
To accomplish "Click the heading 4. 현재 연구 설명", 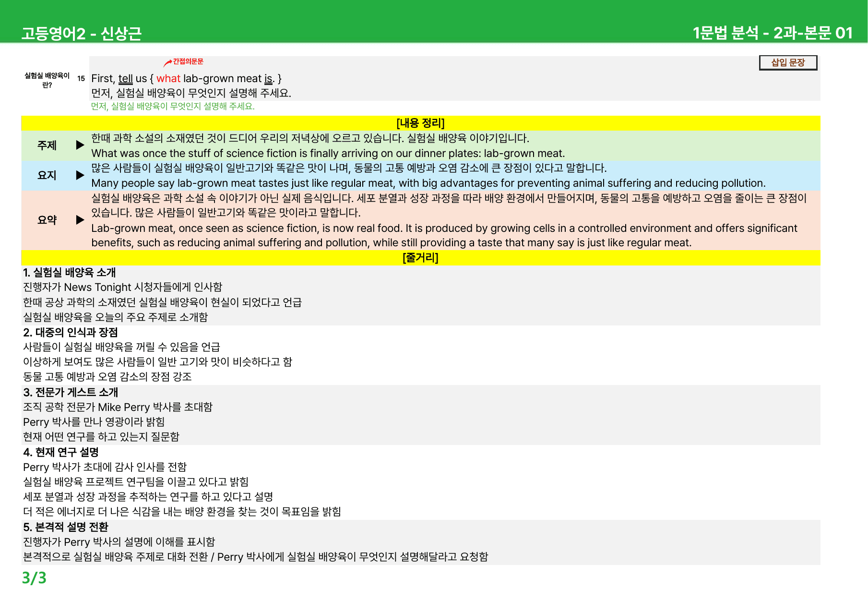I will click(61, 452).
